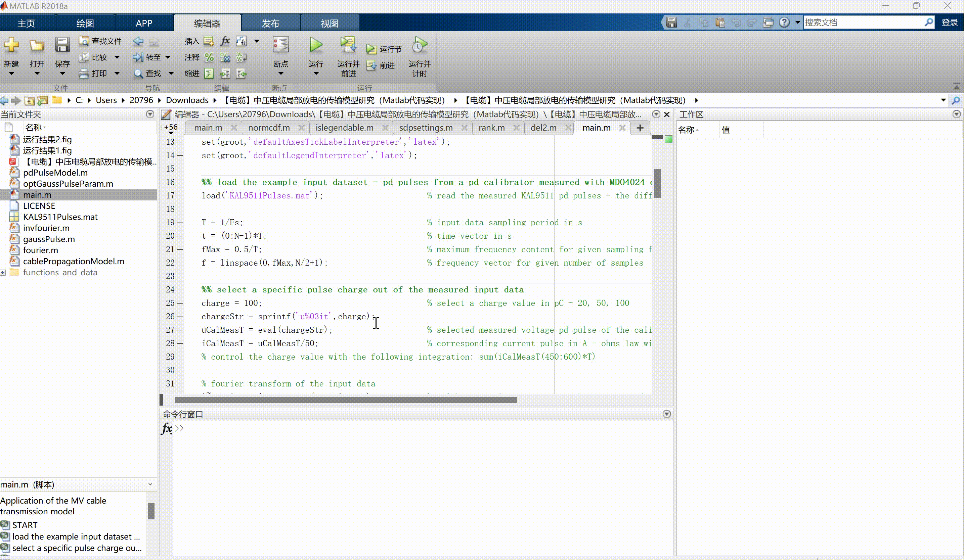The image size is (964, 560).
Task: Open the Save (保存) dropdown arrow
Action: point(62,74)
